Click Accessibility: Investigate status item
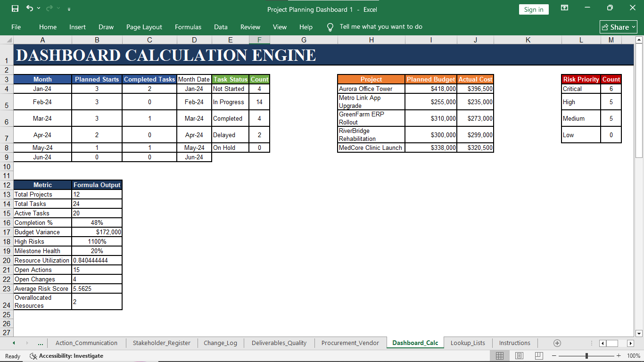The height and width of the screenshot is (362, 644). (66, 356)
